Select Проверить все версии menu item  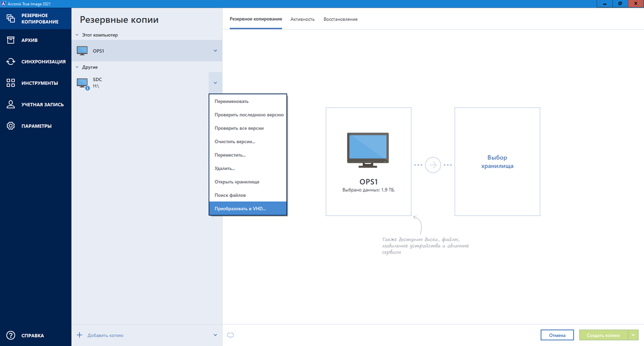(248, 128)
